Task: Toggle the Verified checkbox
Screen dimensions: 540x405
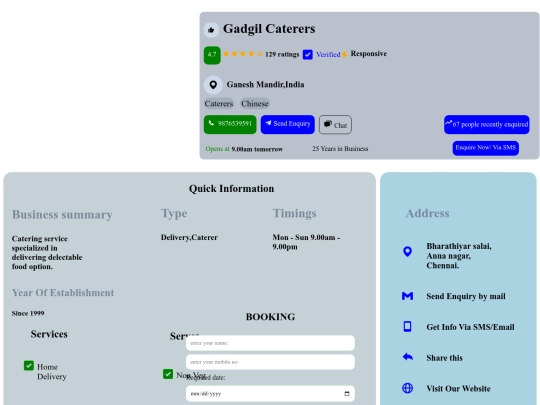Action: 308,55
